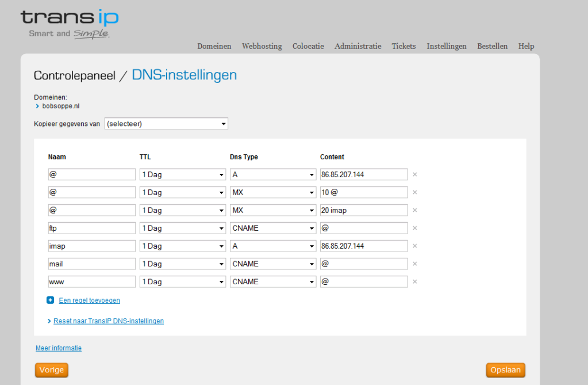Open the Webhosting menu
Image resolution: width=588 pixels, height=385 pixels.
[x=262, y=46]
